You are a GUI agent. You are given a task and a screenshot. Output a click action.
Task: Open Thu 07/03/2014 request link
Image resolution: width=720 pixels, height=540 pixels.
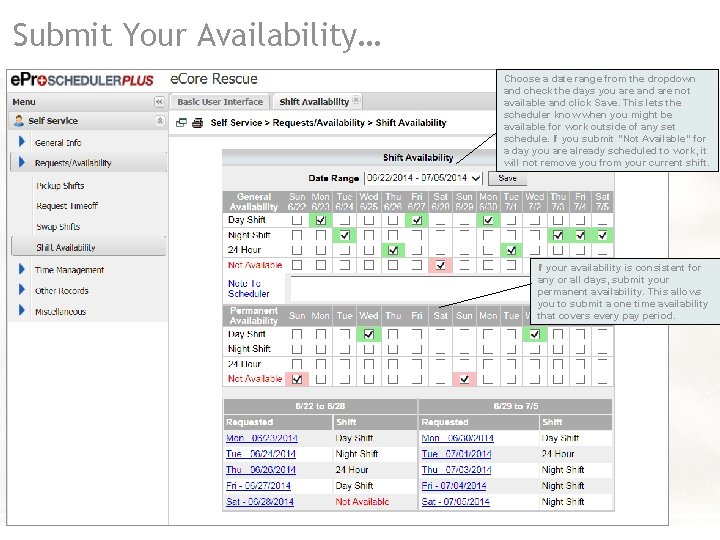[x=456, y=470]
